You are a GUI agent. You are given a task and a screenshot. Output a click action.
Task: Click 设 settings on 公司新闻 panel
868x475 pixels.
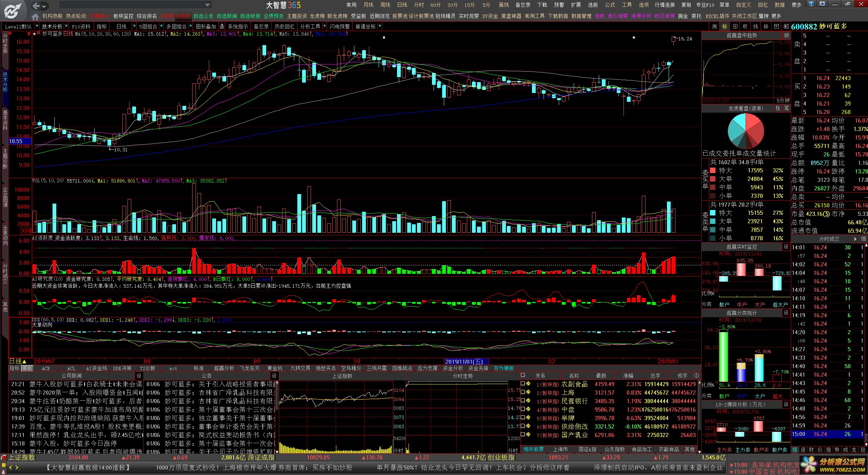[139, 376]
